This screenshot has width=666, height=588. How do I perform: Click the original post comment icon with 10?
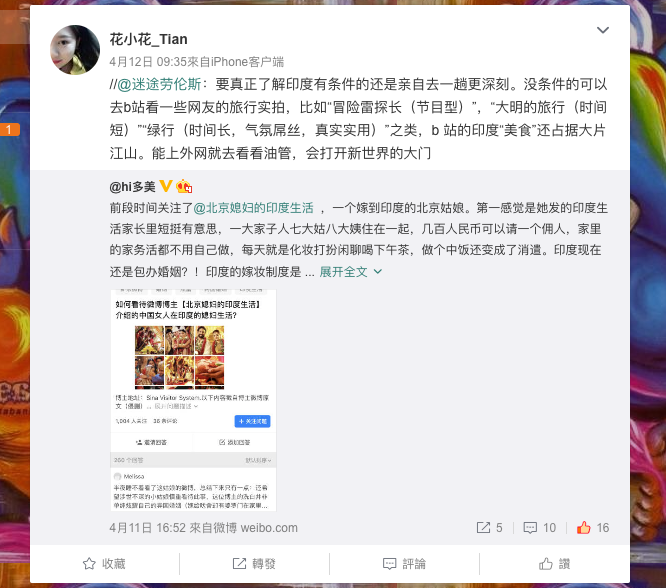click(x=539, y=528)
